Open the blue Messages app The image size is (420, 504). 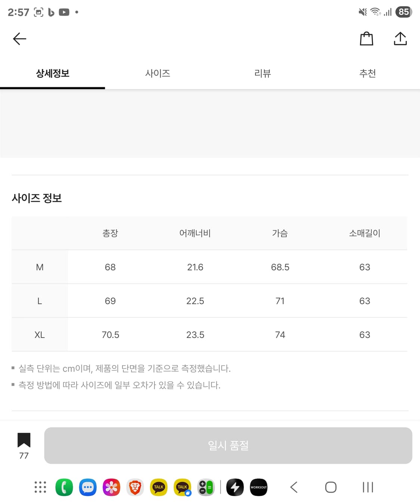(88, 487)
